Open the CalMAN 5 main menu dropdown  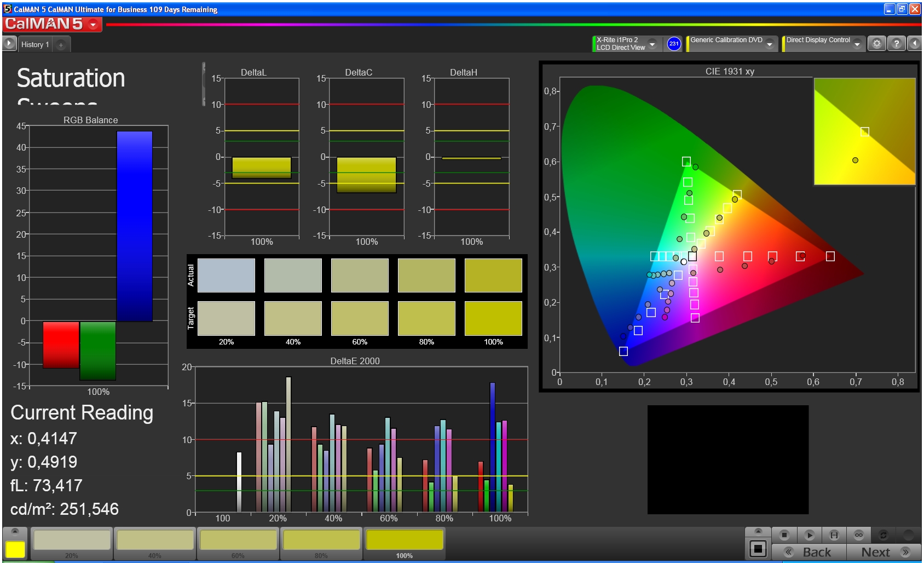click(x=94, y=24)
